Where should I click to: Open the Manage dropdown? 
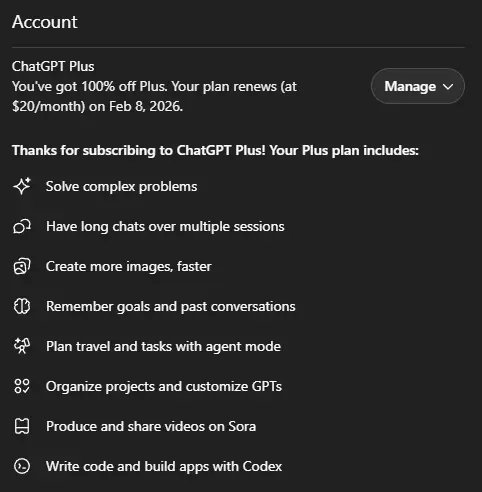[x=418, y=86]
